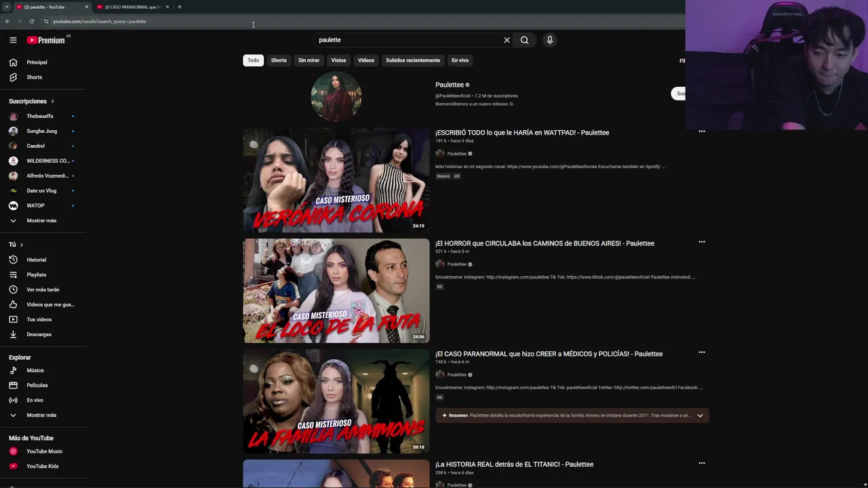The image size is (868, 488).
Task: Open the Tú section arrow
Action: coord(21,245)
